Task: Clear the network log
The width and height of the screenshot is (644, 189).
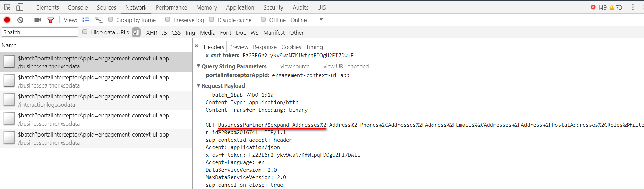Action: pyautogui.click(x=20, y=20)
